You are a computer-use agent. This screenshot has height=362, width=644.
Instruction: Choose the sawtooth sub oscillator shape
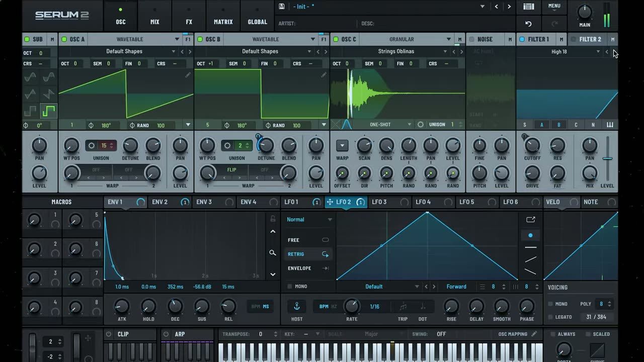pos(48,94)
